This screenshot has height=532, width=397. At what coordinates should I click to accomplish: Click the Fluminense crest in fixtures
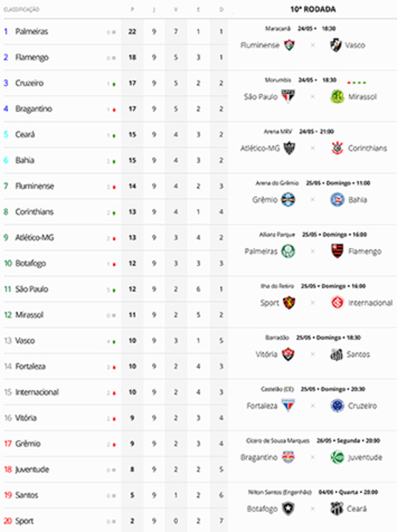point(289,45)
